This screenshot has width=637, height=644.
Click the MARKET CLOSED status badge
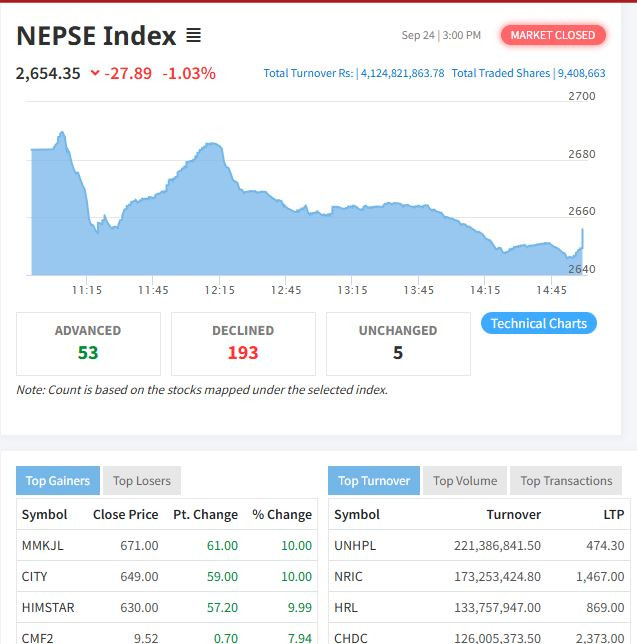(x=552, y=35)
